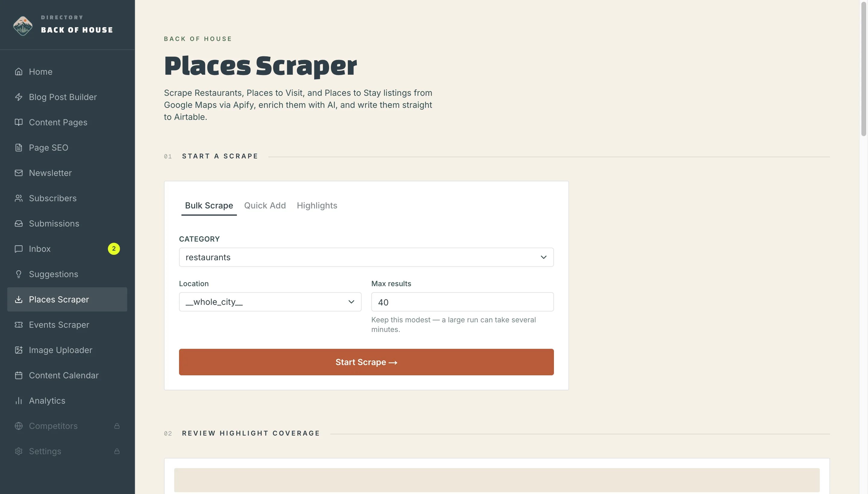The image size is (868, 494).
Task: Click the Settings gear icon
Action: click(x=19, y=451)
